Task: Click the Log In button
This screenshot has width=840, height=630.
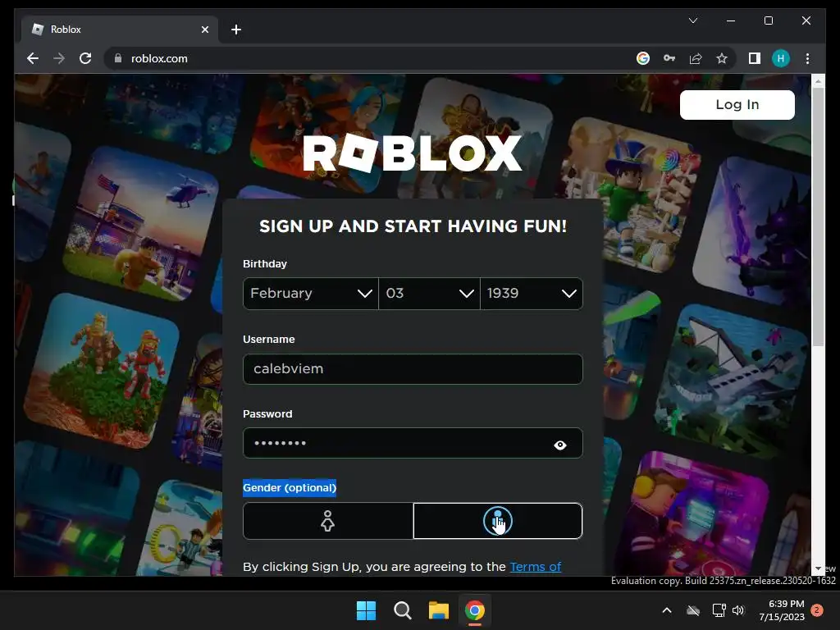Action: pos(737,104)
